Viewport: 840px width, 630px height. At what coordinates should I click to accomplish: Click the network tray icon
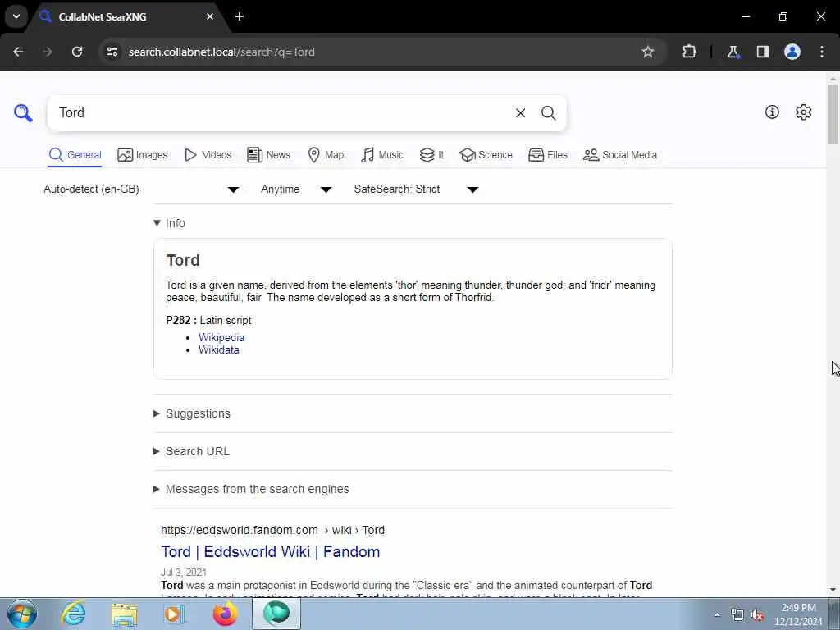[x=737, y=615]
